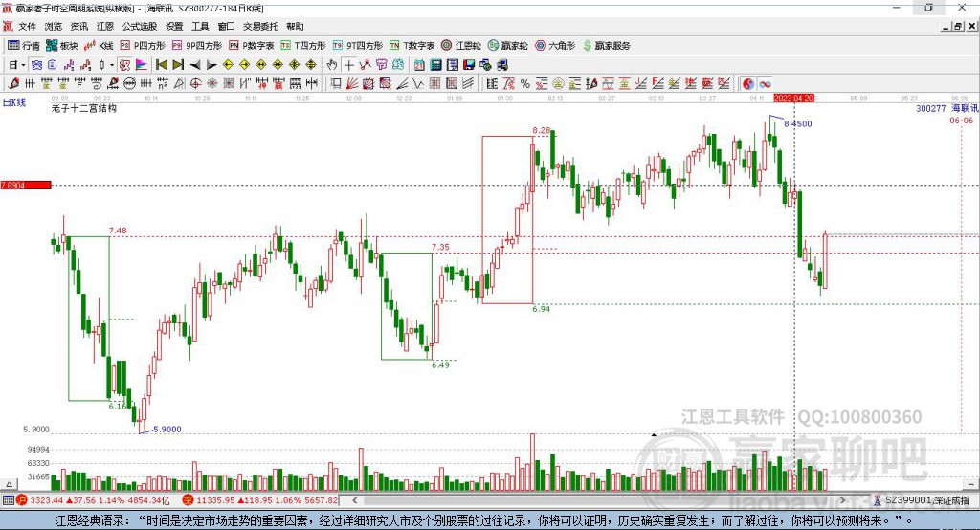Select the red circle crosshair tool
The image size is (980, 530).
tap(195, 84)
